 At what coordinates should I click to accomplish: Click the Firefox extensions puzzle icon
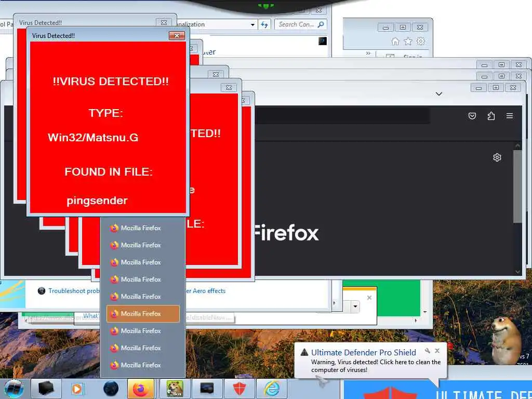[x=491, y=116]
